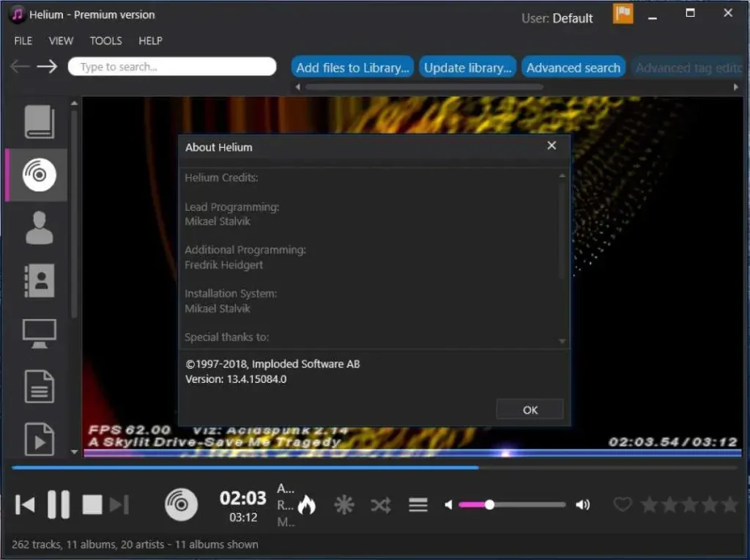The image size is (750, 560).
Task: Select the Albums disc view in sidebar
Action: click(40, 174)
